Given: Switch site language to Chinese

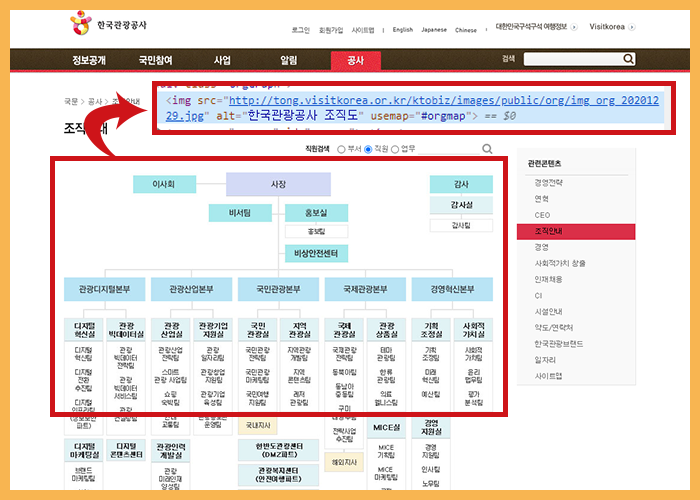Looking at the screenshot, I should [x=466, y=30].
